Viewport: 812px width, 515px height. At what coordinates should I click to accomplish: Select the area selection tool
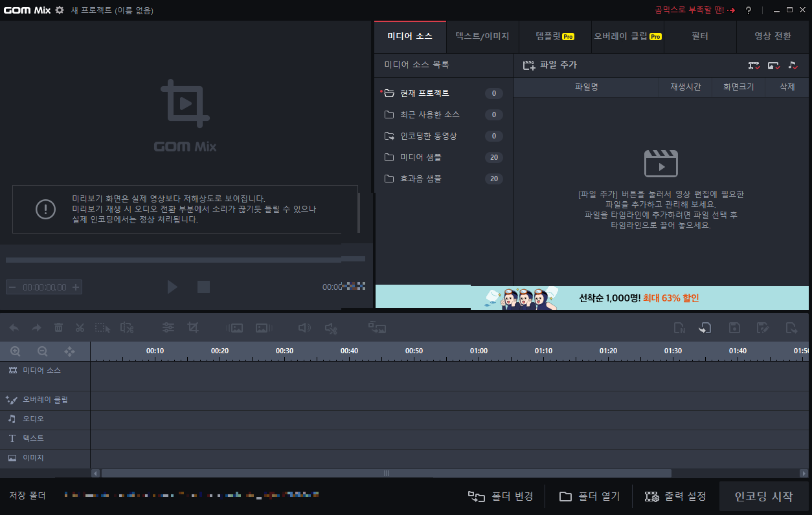pyautogui.click(x=103, y=328)
